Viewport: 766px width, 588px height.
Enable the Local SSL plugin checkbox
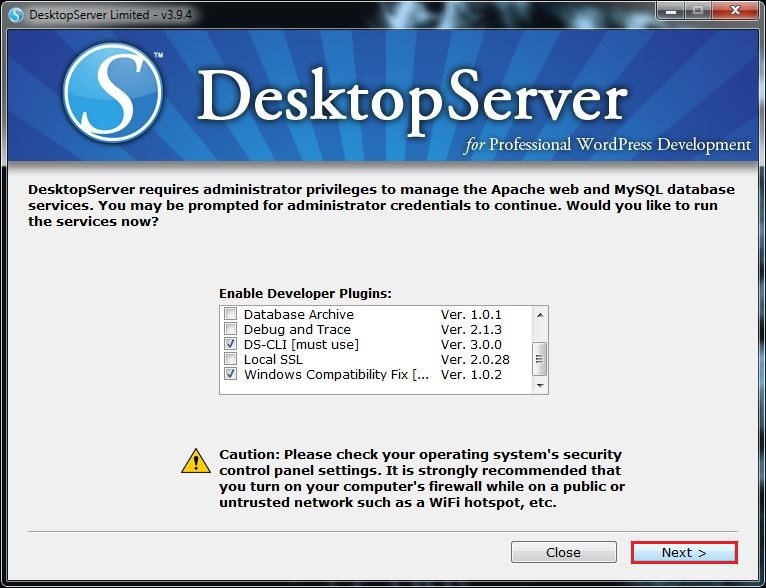[231, 359]
